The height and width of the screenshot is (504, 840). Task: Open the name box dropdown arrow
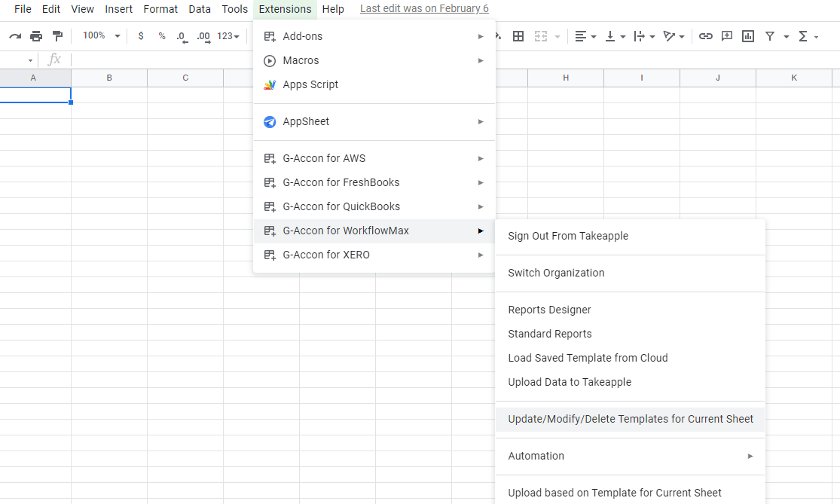tap(30, 60)
